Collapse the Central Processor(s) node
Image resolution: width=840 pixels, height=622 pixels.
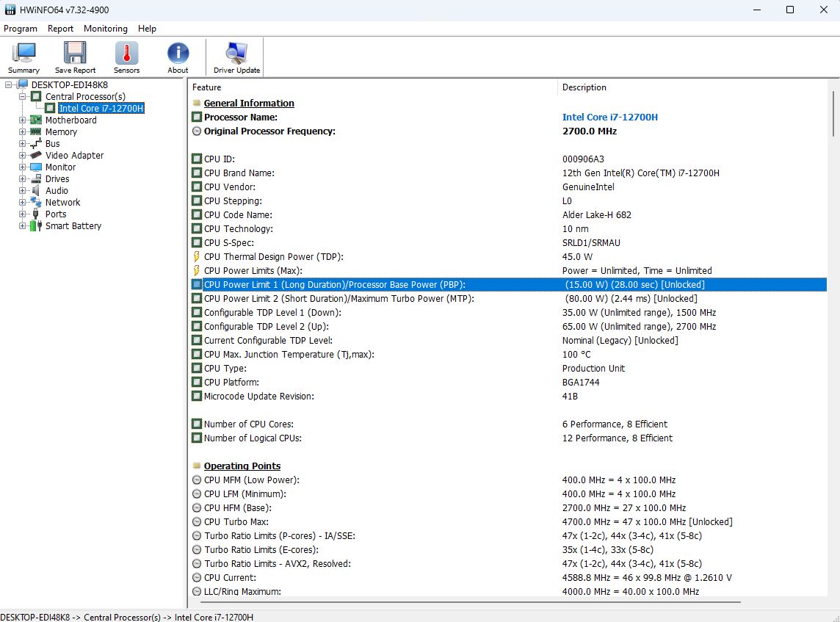point(22,96)
